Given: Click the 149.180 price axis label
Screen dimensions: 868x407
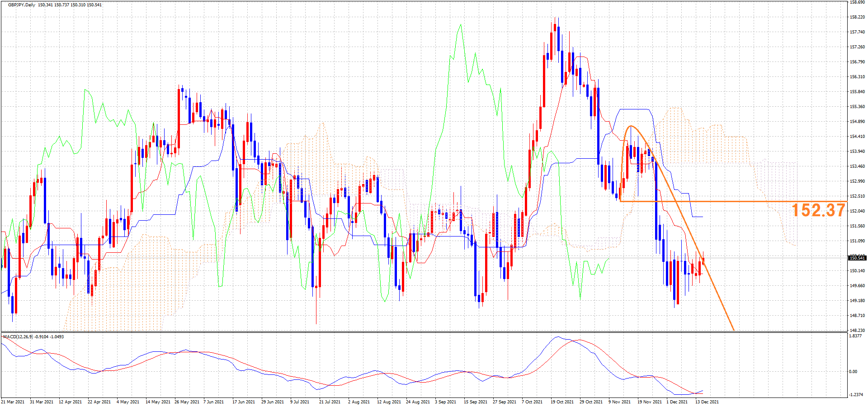Looking at the screenshot, I should pyautogui.click(x=858, y=301).
